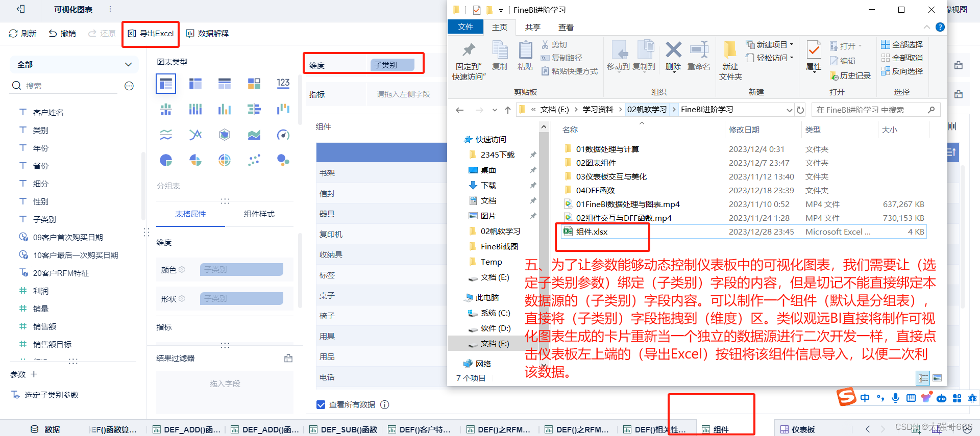Switch to 表格属性 tab
This screenshot has width=980, height=436.
[190, 214]
